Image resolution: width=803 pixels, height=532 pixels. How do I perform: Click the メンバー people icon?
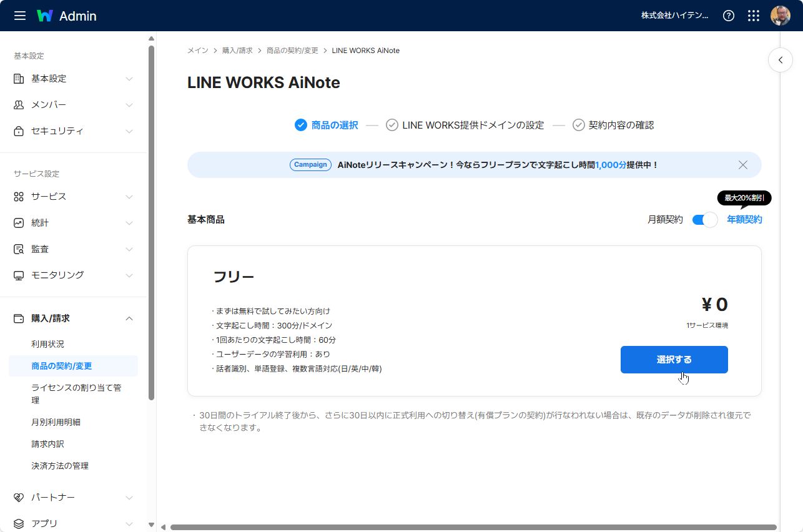point(19,105)
